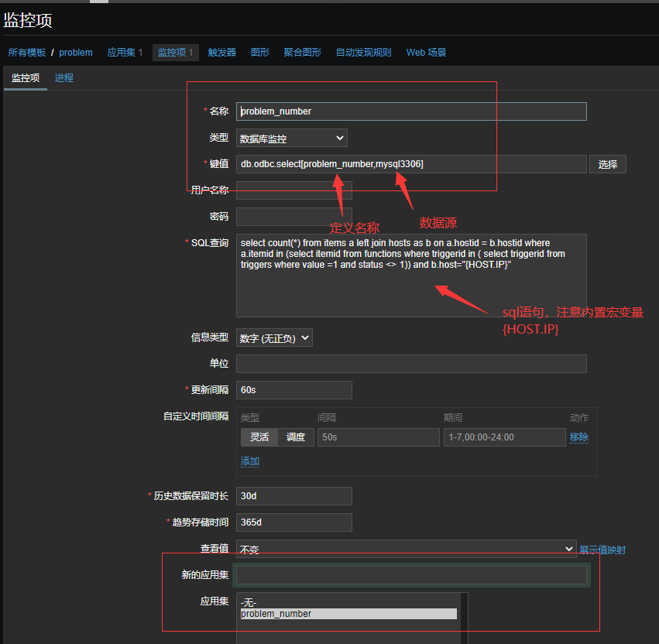Open the 查看值 dropdown
This screenshot has width=659, height=644.
tap(407, 549)
